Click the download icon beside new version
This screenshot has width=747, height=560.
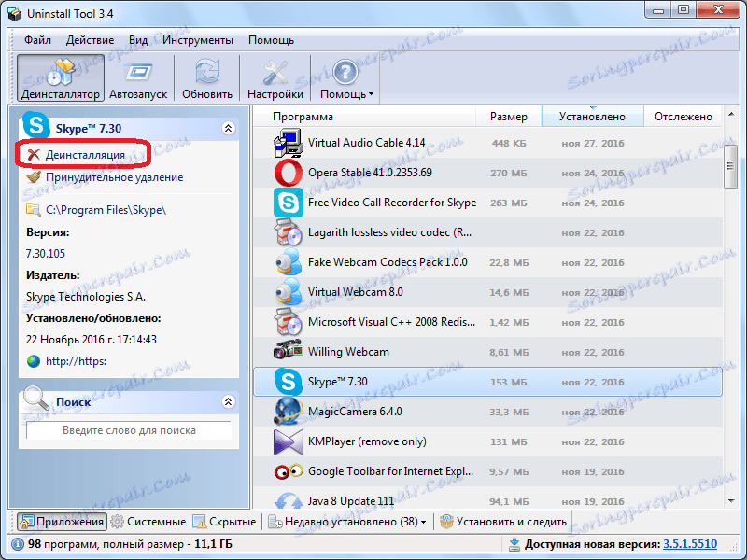click(514, 544)
